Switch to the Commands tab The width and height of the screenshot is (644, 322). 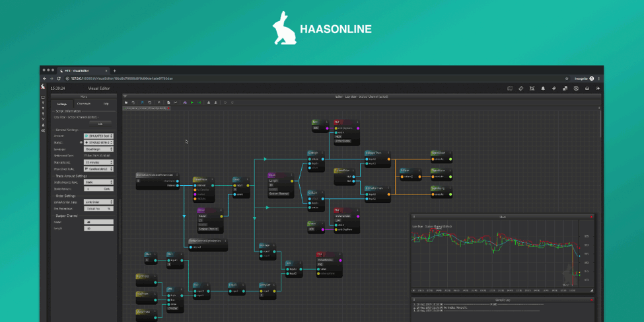coord(84,104)
